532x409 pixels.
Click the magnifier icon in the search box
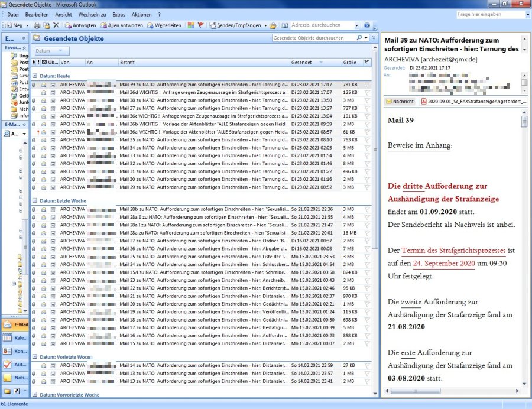tap(359, 38)
